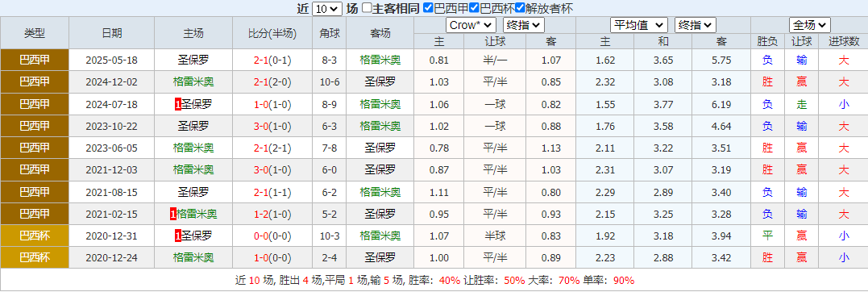Click the red card 1 badge on 2024-07-18 row

tap(178, 104)
